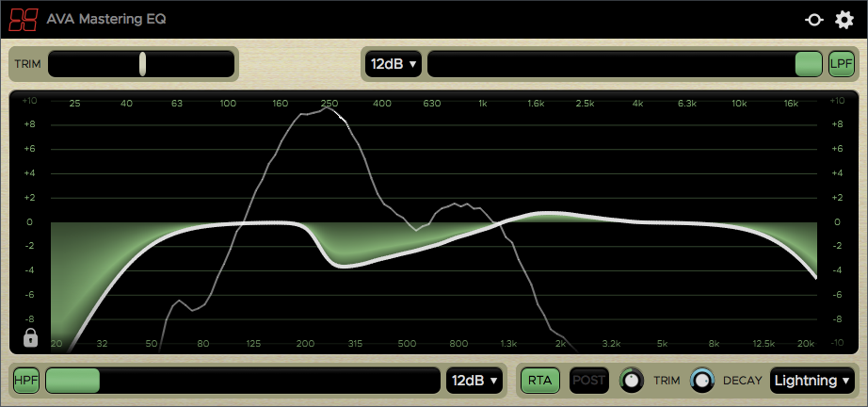868x407 pixels.
Task: Enable the POST analyzer button
Action: pyautogui.click(x=589, y=381)
